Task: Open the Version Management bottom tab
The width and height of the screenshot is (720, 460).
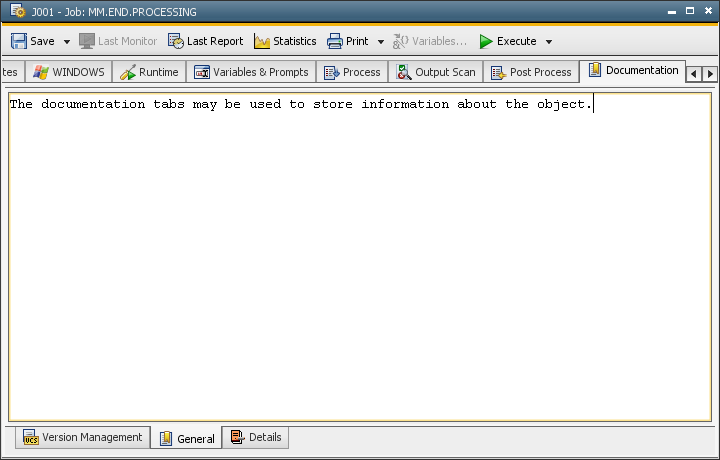Action: click(x=83, y=437)
